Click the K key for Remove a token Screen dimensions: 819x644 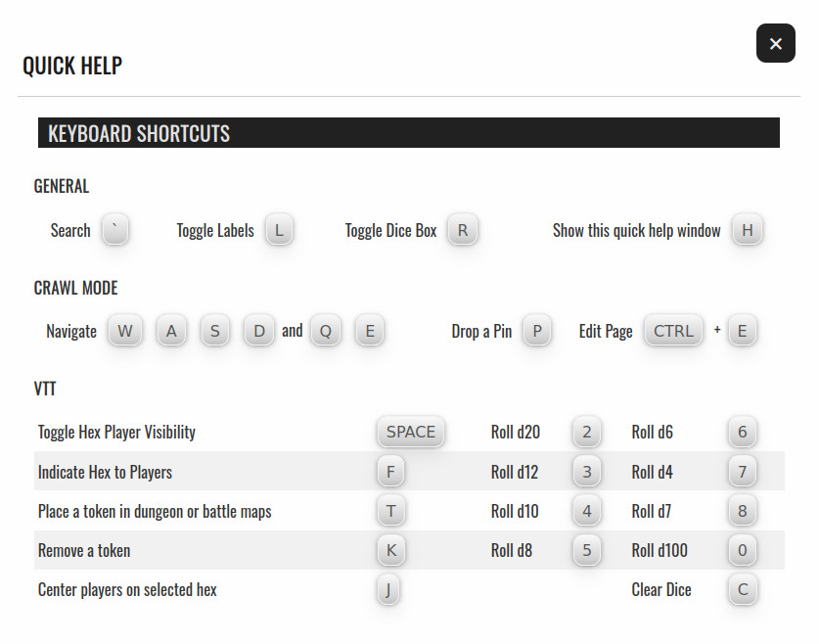click(390, 550)
